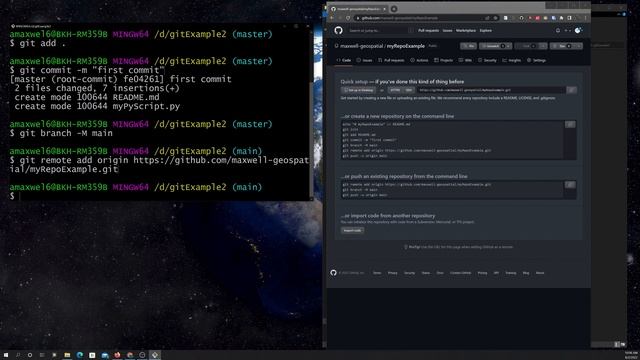This screenshot has width=640, height=360.
Task: Click the share icon in the address bar
Action: pyautogui.click(x=487, y=18)
